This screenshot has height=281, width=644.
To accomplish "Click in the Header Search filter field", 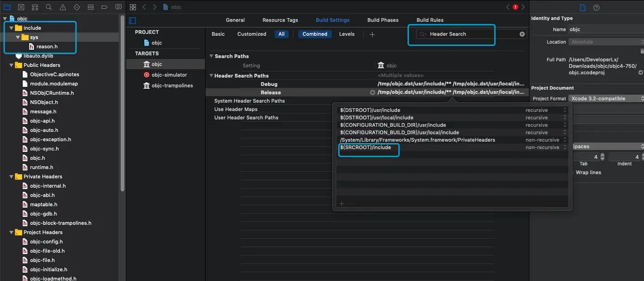I will pos(471,34).
